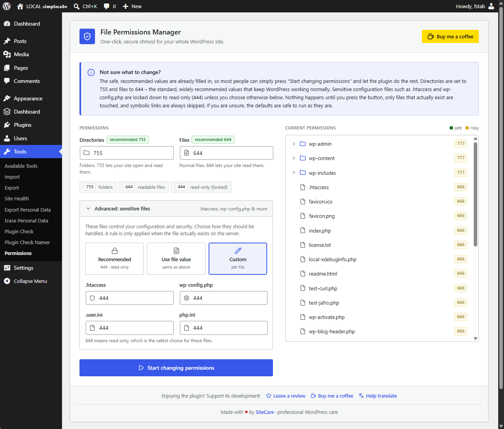Click Leave a review link
This screenshot has width=504, height=429.
(x=286, y=396)
